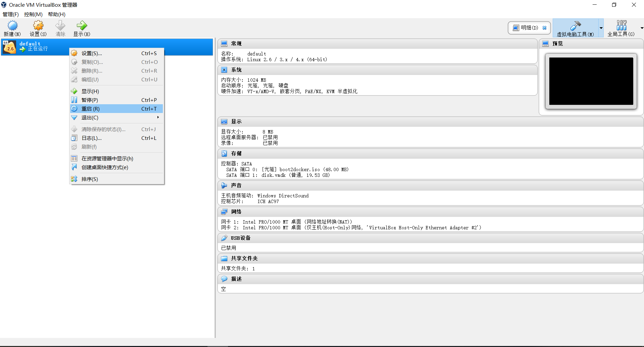The image size is (644, 347).
Task: Click the 共享文件夹 section header
Action: 430,259
